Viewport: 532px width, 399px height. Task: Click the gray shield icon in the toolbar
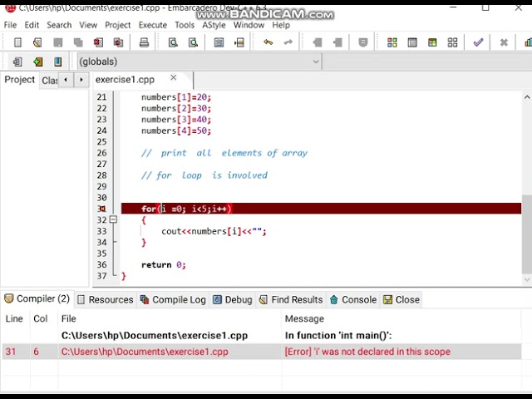tap(363, 42)
